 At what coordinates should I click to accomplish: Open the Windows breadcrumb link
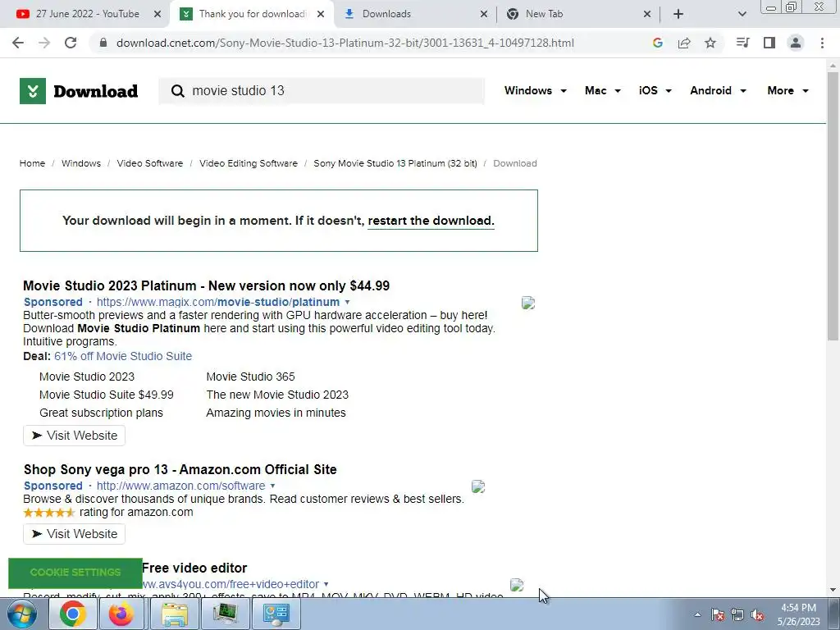click(81, 163)
